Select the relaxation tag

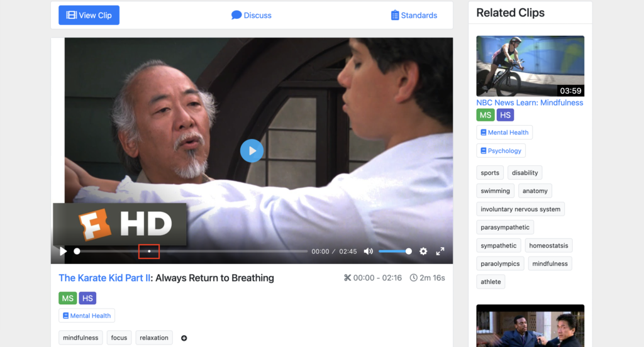[154, 338]
